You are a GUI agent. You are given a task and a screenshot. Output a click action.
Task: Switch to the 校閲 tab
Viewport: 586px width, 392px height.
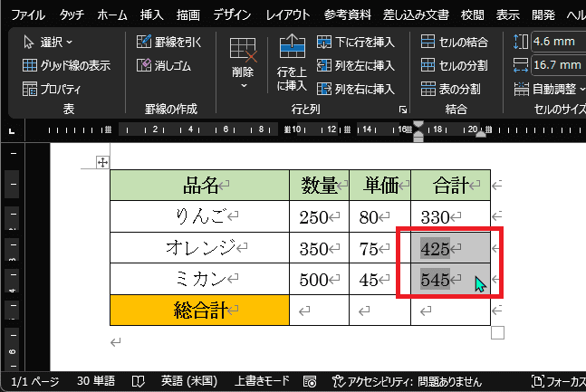(x=473, y=15)
